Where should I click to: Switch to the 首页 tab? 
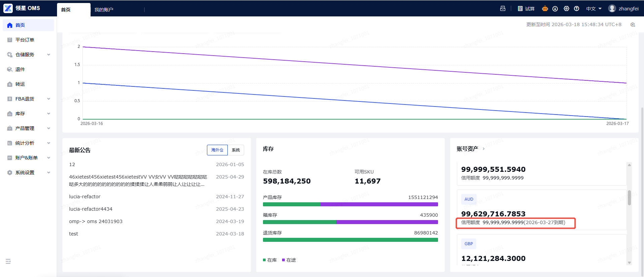tap(74, 10)
